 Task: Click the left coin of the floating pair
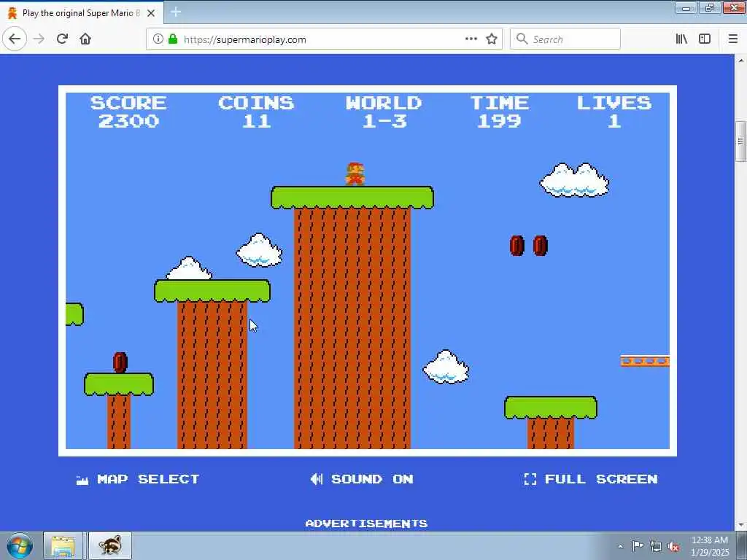pos(517,246)
